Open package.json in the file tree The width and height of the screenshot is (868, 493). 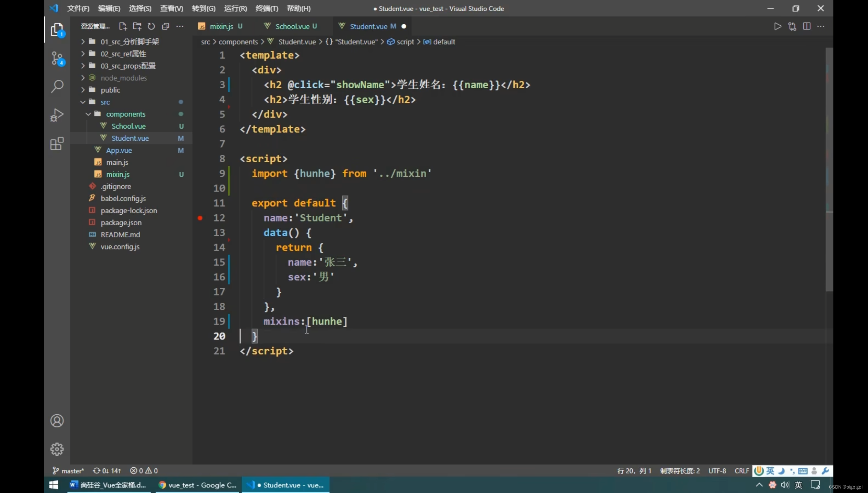click(x=121, y=222)
